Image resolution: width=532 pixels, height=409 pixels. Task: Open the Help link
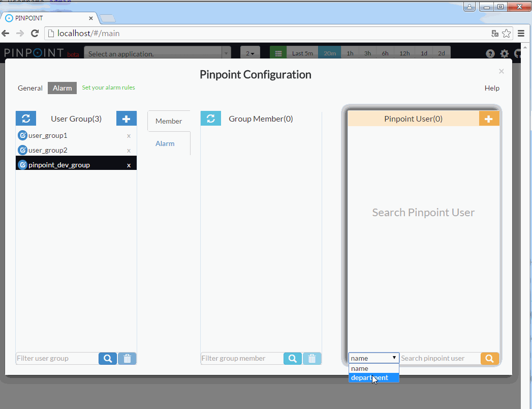491,88
